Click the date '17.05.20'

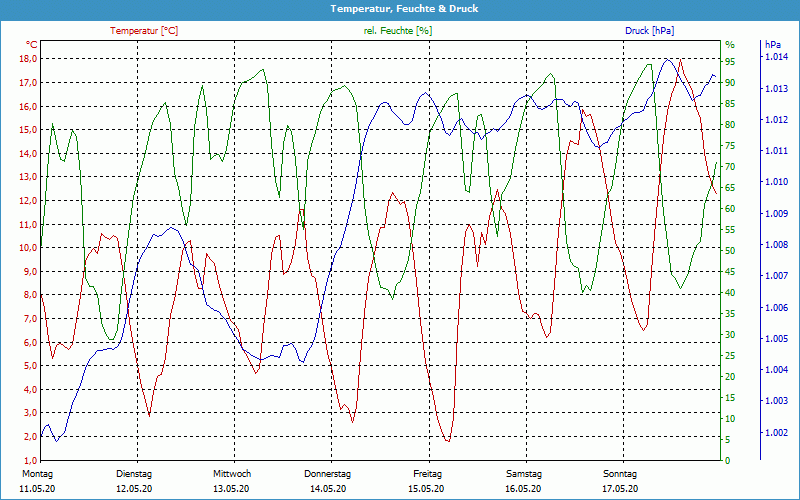(x=620, y=489)
